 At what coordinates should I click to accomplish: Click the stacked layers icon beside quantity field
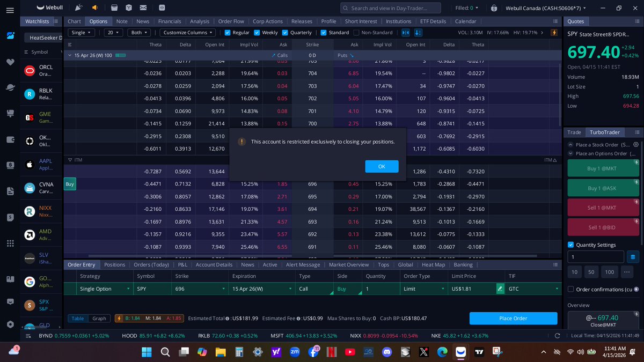tap(633, 256)
